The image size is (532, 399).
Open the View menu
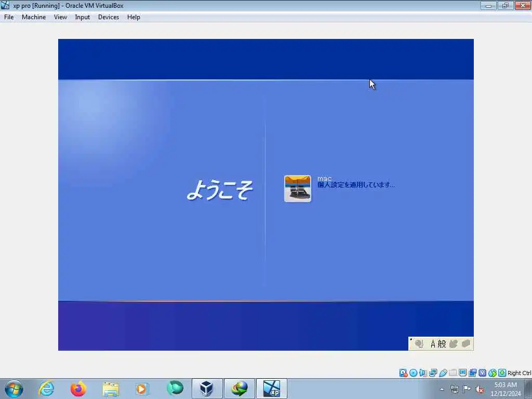coord(60,17)
